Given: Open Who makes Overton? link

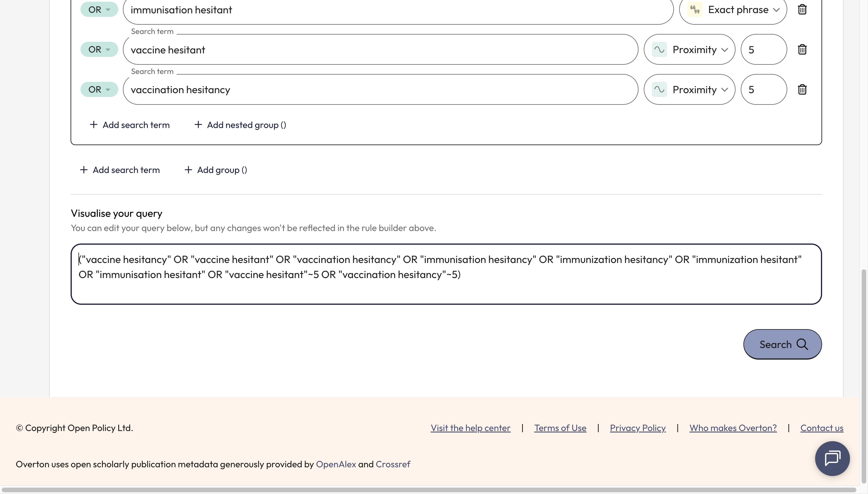Looking at the screenshot, I should pyautogui.click(x=733, y=428).
